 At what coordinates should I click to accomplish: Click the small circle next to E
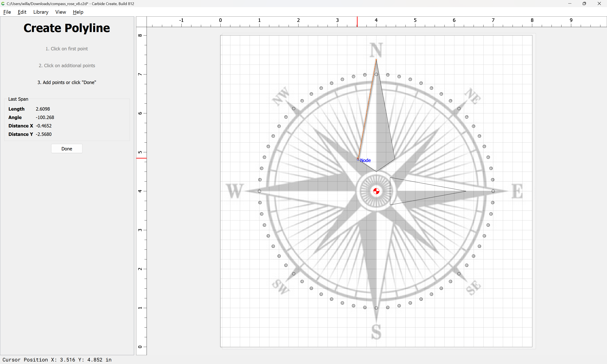point(493,191)
